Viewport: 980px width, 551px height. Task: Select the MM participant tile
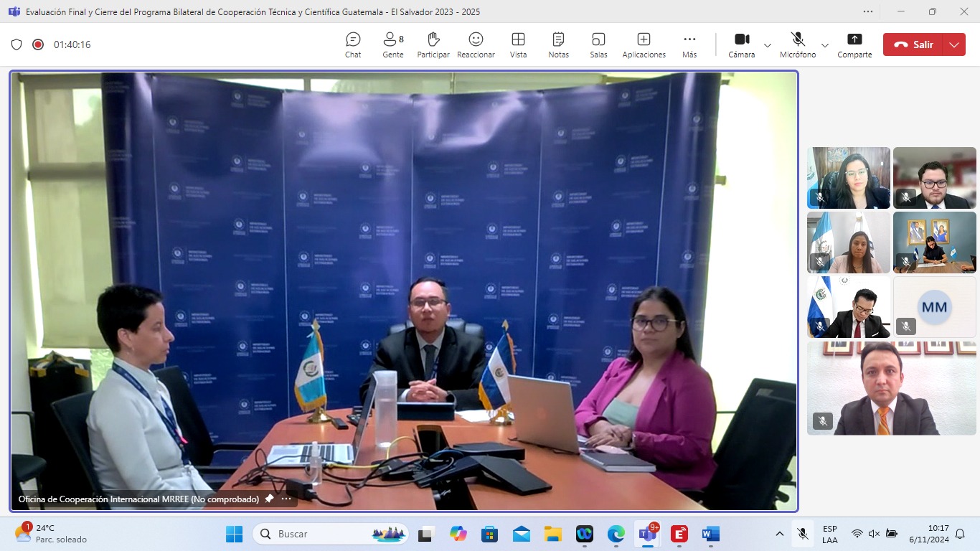[934, 307]
